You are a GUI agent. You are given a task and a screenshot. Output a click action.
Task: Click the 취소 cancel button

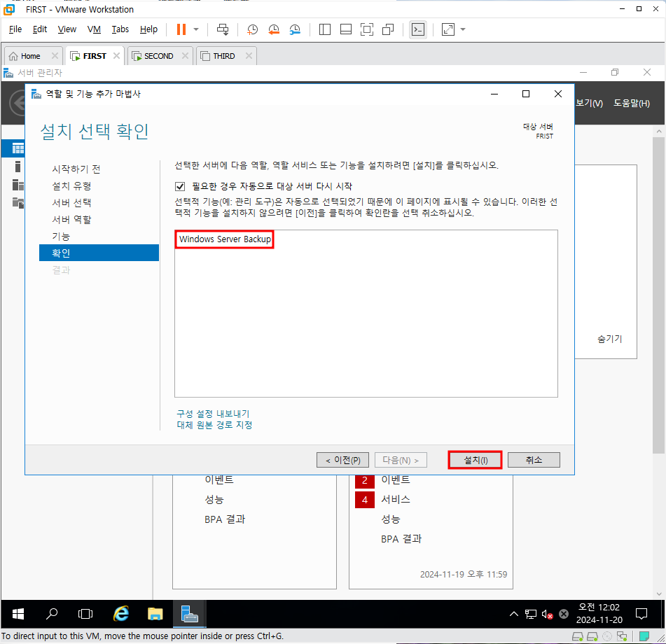point(534,460)
